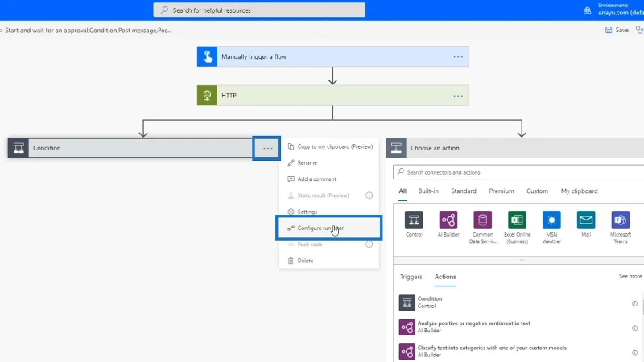This screenshot has height=362, width=644.
Task: Select the Microsoft Teams connector icon
Action: pos(620,220)
